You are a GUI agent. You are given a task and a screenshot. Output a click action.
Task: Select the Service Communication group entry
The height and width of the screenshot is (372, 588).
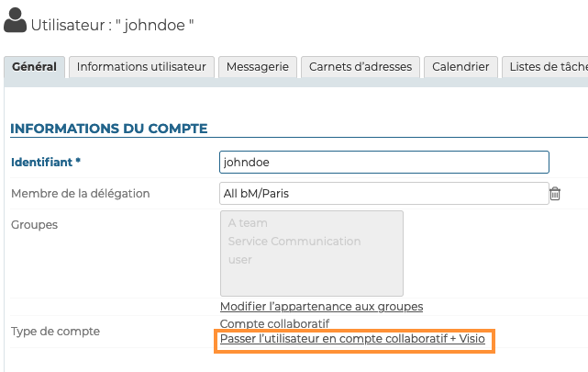[294, 242]
